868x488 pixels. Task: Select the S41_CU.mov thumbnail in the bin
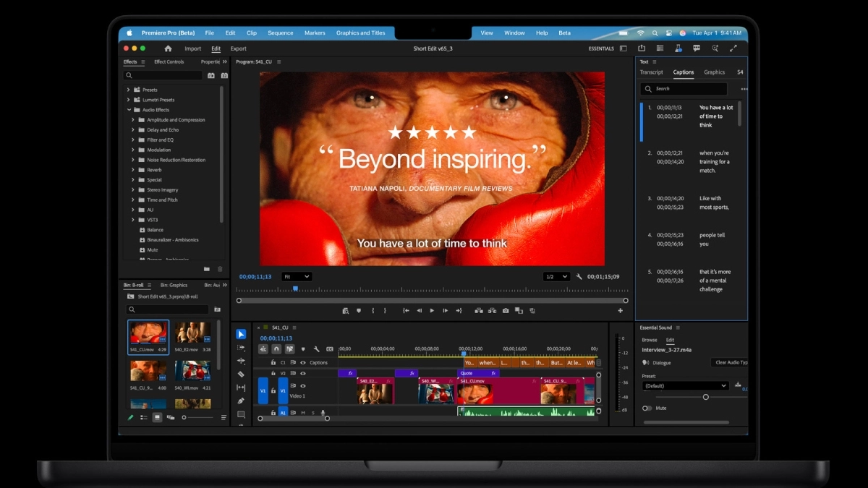pyautogui.click(x=148, y=333)
